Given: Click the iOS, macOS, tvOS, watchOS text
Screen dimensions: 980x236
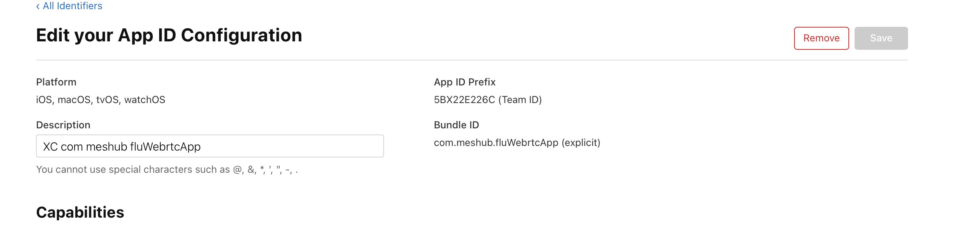Looking at the screenshot, I should 101,100.
